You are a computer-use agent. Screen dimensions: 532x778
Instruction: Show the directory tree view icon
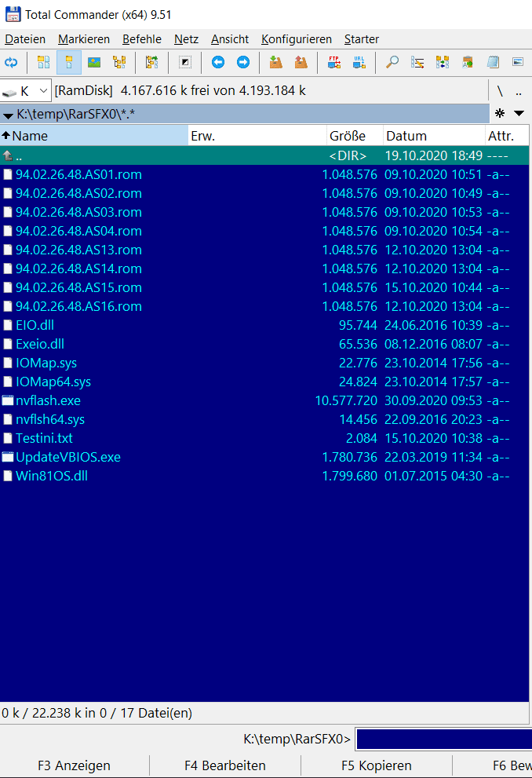119,62
